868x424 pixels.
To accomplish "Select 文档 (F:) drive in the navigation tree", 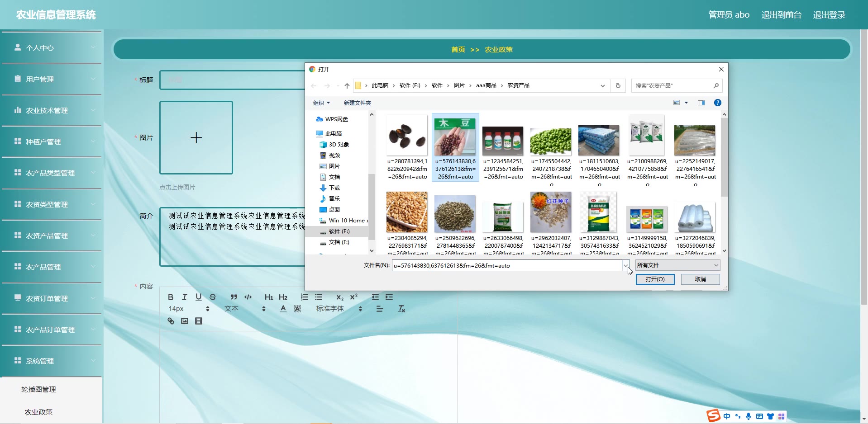I will tap(339, 242).
